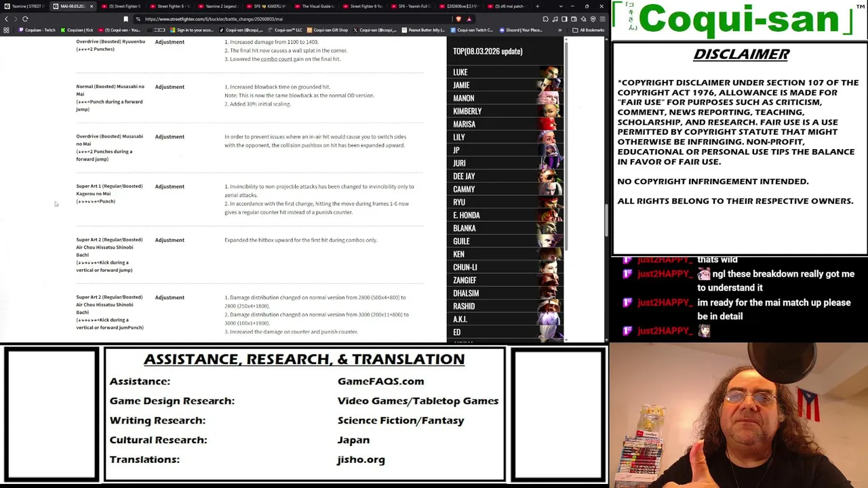The height and width of the screenshot is (488, 868).
Task: Open the Coqui-san LLC bookmark
Action: pyautogui.click(x=285, y=30)
